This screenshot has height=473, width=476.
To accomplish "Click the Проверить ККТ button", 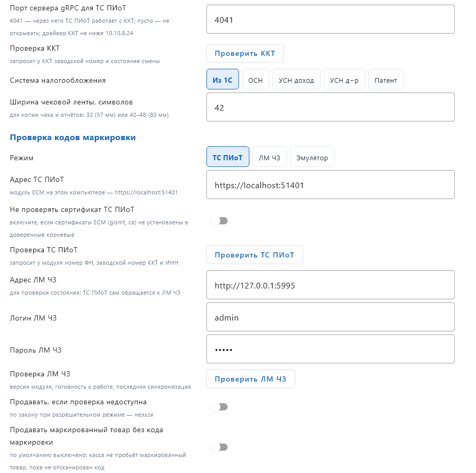I will (x=245, y=53).
